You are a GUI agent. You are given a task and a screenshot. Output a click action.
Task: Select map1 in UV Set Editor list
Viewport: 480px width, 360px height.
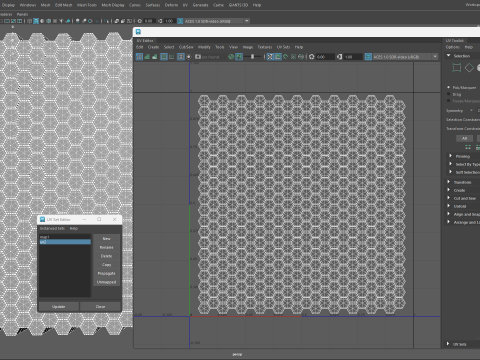[65, 237]
